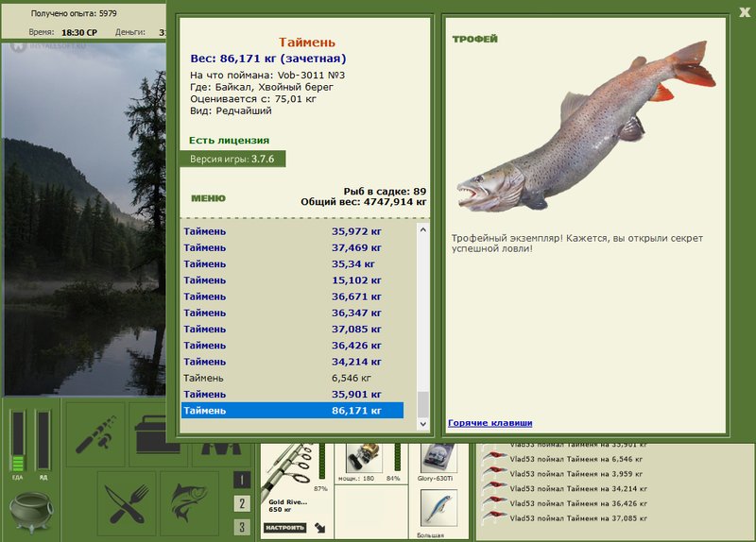Select the Таймень 35,901 кг row
Image resolution: width=756 pixels, height=542 pixels.
292,395
